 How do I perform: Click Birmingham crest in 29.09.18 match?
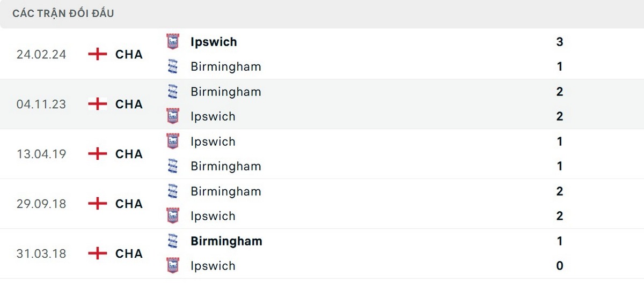(x=173, y=191)
